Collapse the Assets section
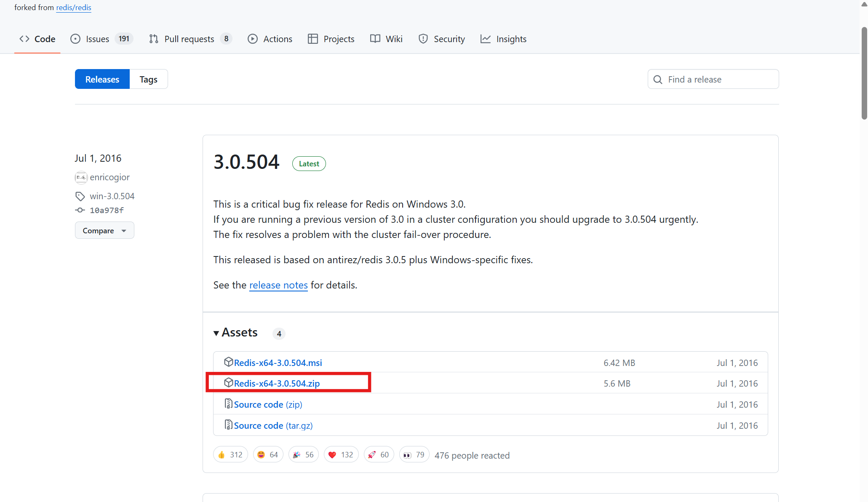Image resolution: width=868 pixels, height=502 pixels. pos(235,333)
